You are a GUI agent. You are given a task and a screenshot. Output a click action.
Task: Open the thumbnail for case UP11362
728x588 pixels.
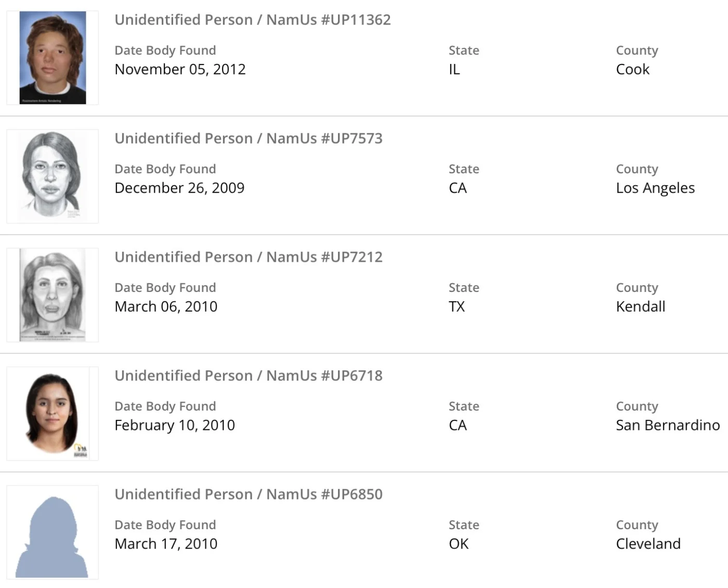53,58
